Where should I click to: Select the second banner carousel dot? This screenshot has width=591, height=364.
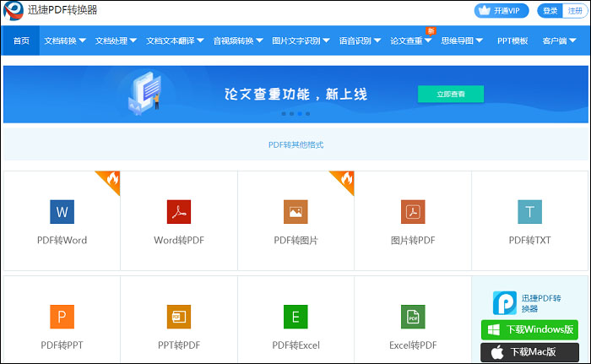292,113
